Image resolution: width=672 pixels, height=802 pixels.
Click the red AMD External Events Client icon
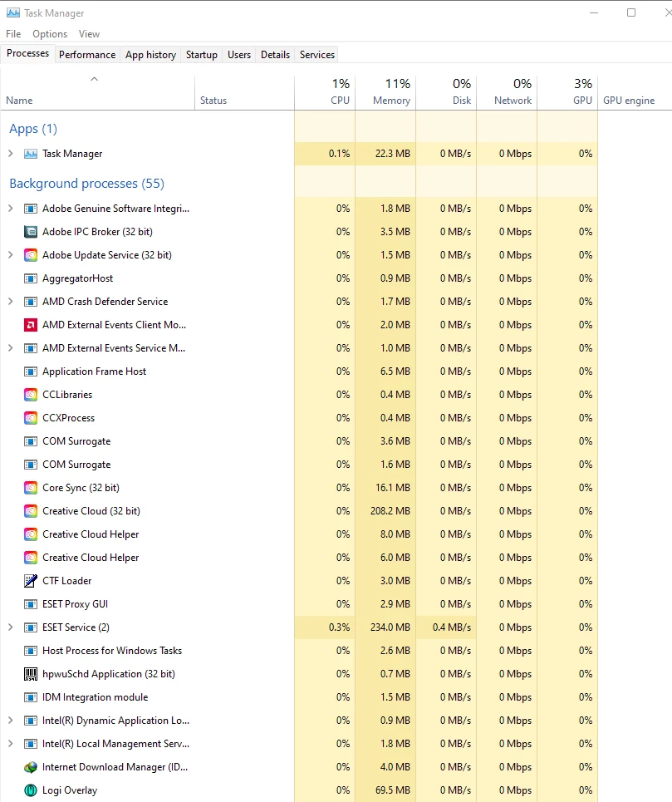(x=31, y=325)
